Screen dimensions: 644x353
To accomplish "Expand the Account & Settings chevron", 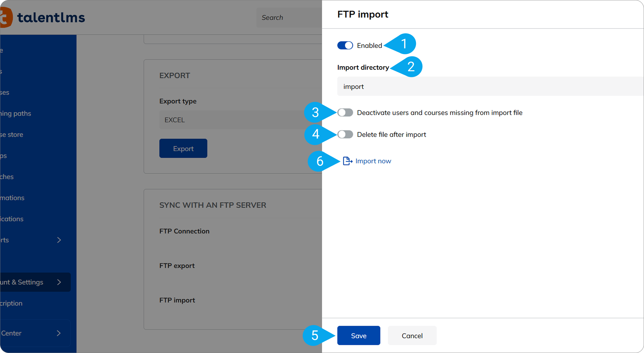I will 59,282.
